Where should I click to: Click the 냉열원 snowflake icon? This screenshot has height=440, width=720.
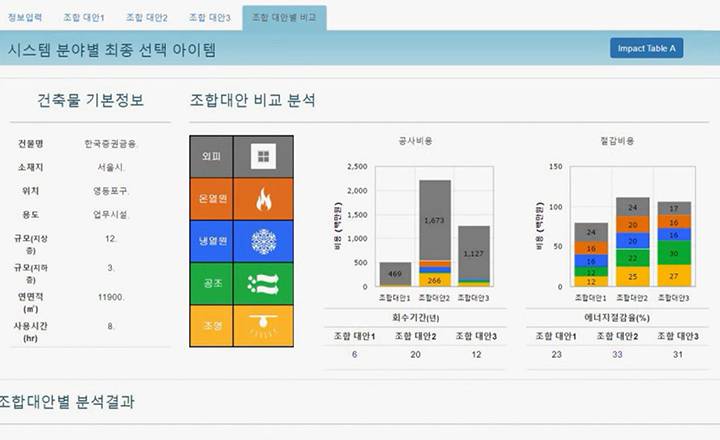264,241
